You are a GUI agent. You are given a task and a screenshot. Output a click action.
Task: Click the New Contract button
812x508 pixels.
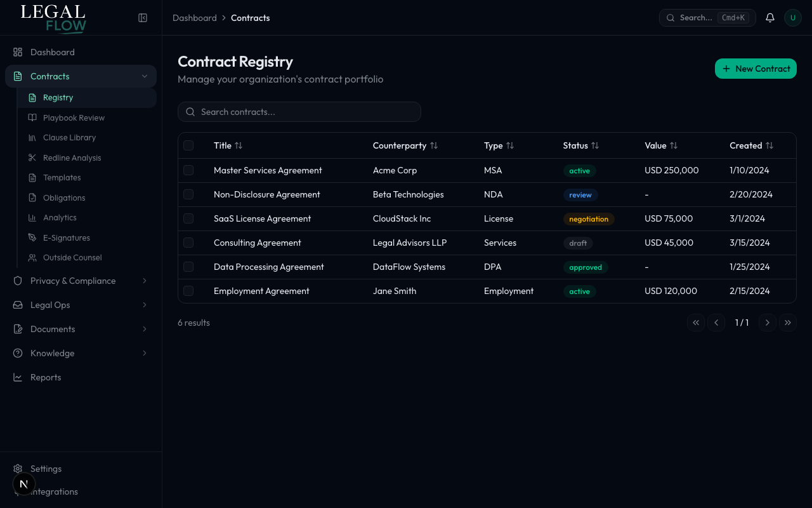(756, 69)
